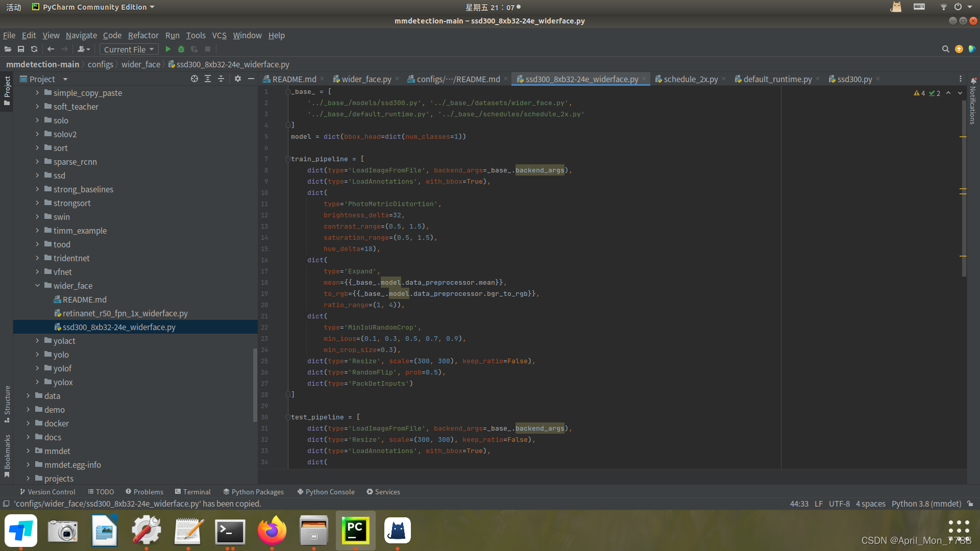Click the Reload from disk icon

[x=34, y=49]
